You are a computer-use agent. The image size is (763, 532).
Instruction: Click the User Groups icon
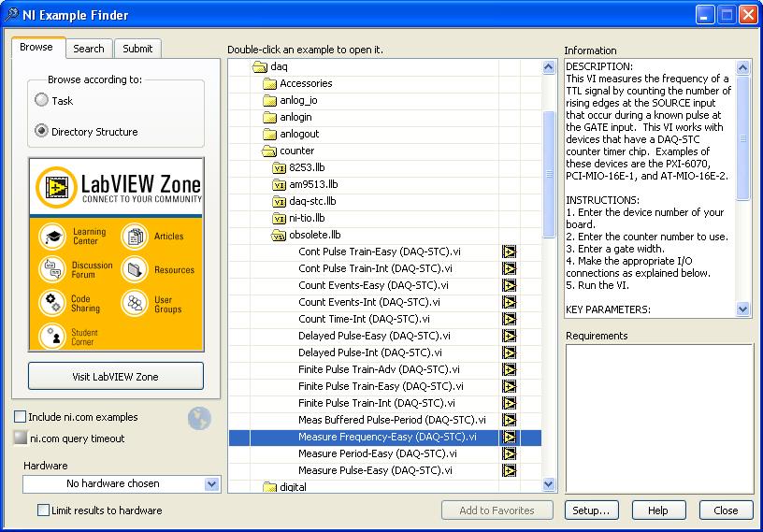point(135,303)
